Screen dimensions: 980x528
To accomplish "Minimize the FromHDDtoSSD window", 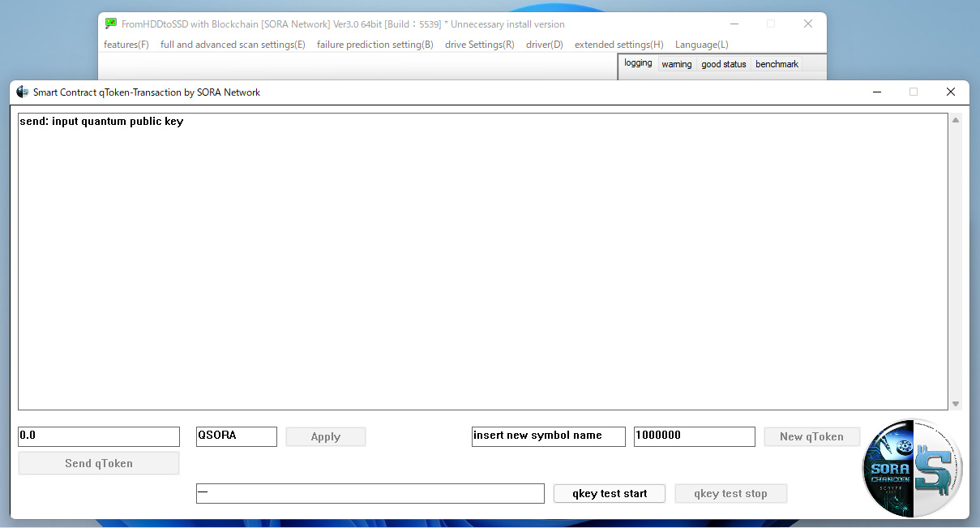I will tap(734, 24).
